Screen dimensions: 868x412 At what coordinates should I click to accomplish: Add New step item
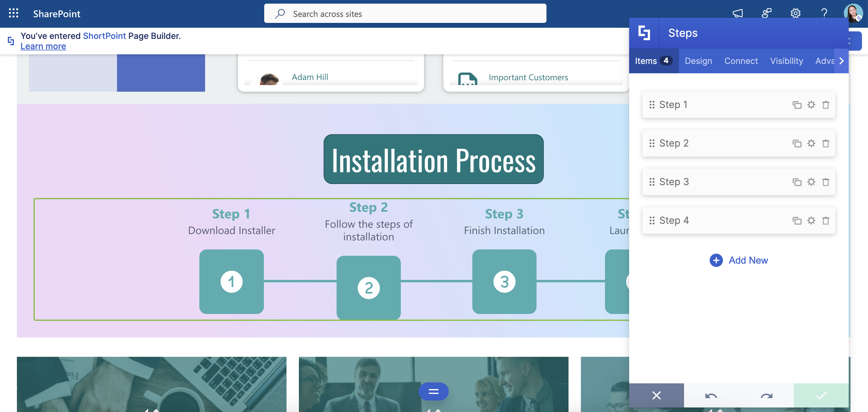coord(739,260)
